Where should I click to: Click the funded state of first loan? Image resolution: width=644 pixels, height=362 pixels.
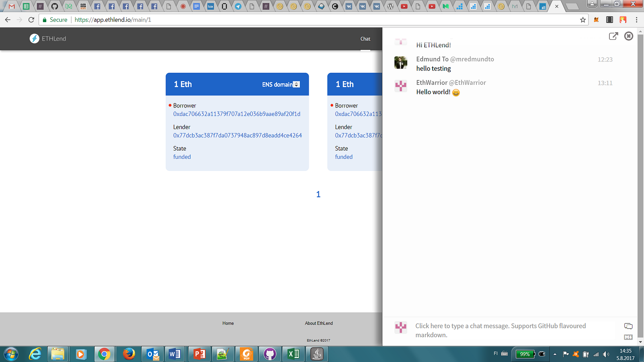[182, 157]
